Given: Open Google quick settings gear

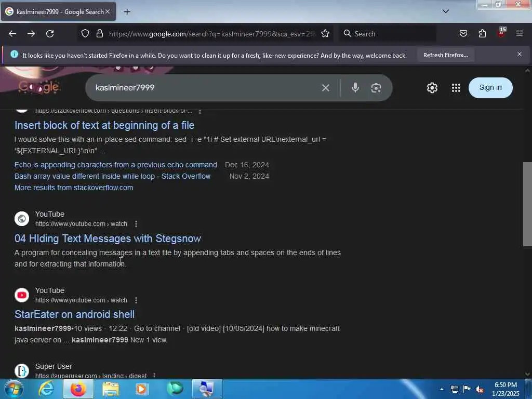Looking at the screenshot, I should pyautogui.click(x=432, y=88).
